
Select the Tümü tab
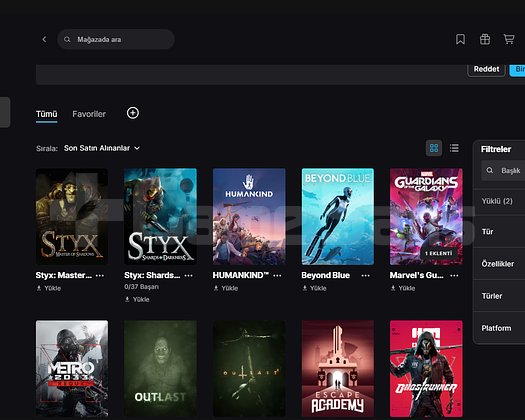coord(47,114)
